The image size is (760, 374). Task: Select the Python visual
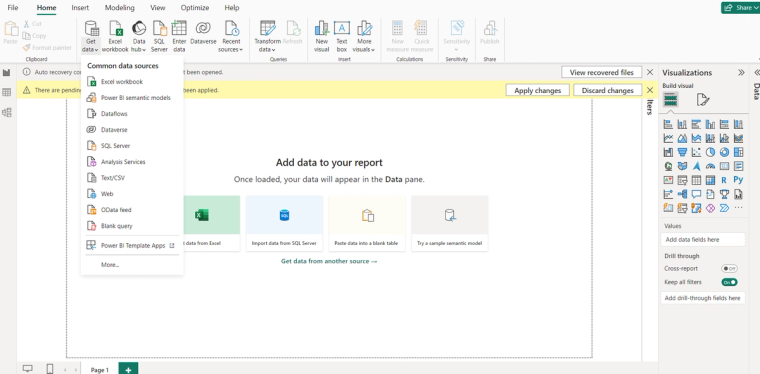(738, 180)
